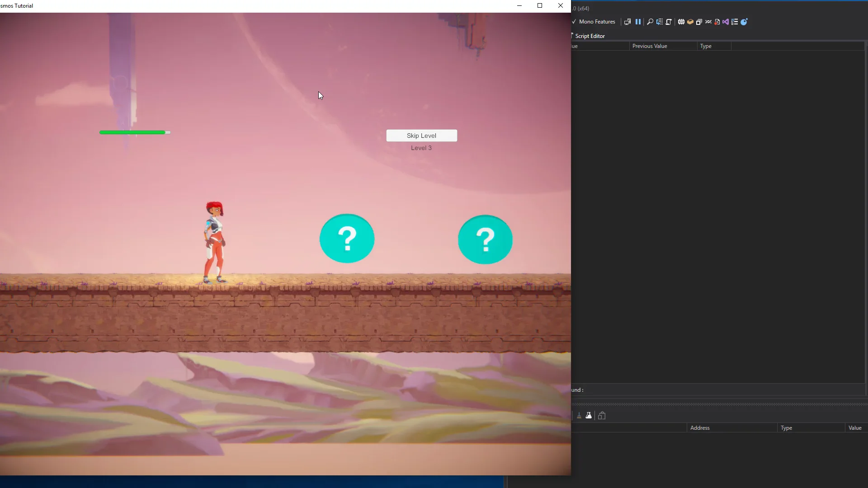Click the select process computer icon
868x488 pixels.
[x=627, y=22]
